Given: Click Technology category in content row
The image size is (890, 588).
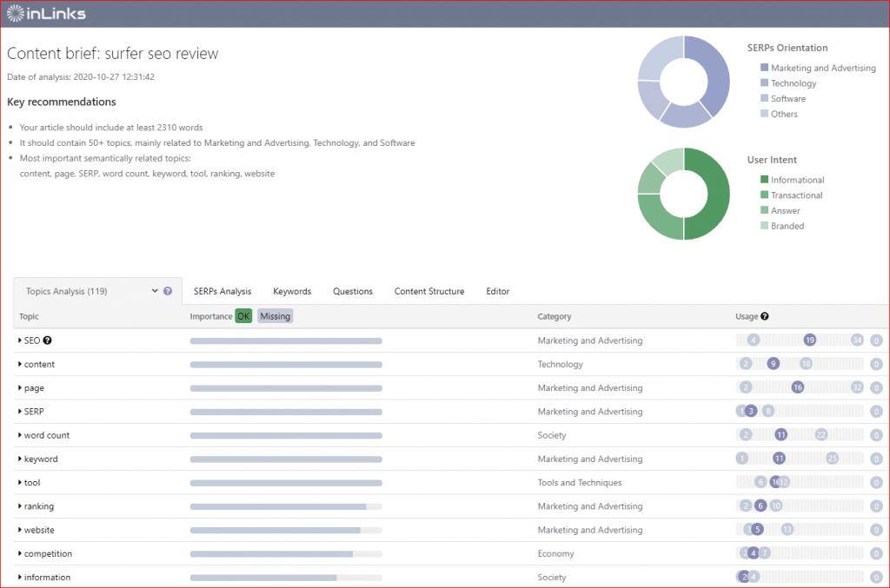Looking at the screenshot, I should point(561,364).
